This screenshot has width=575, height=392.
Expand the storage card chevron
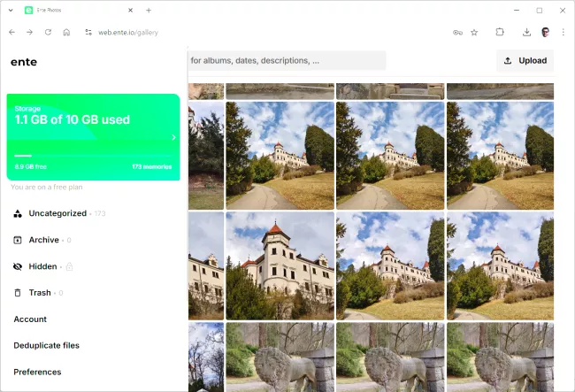(x=173, y=137)
